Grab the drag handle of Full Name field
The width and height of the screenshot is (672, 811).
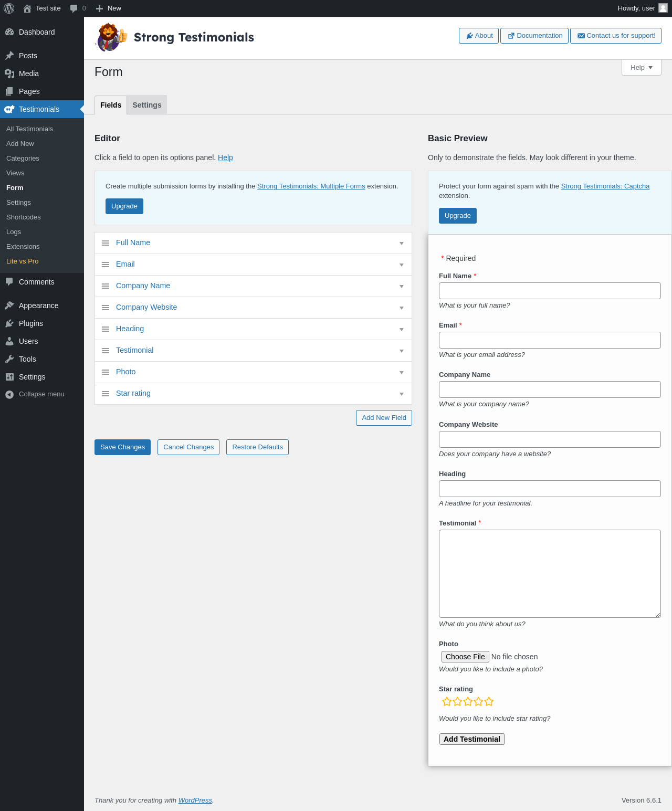click(x=106, y=243)
